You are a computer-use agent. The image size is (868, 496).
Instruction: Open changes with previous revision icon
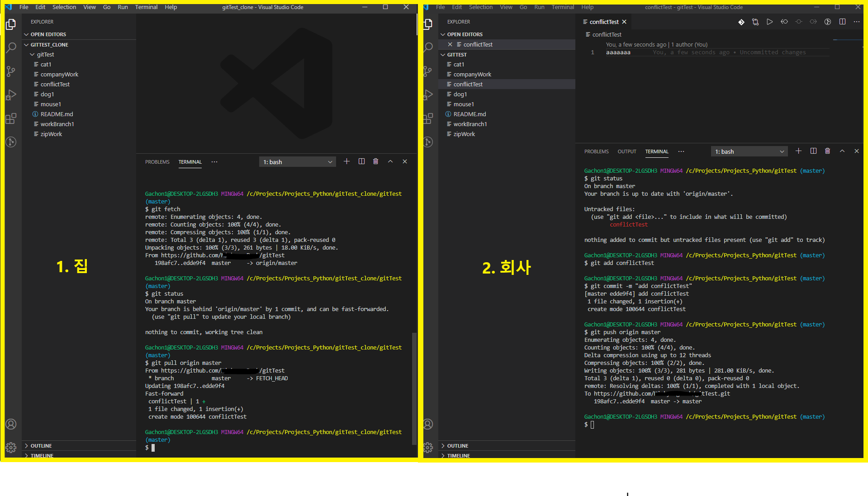tap(784, 22)
